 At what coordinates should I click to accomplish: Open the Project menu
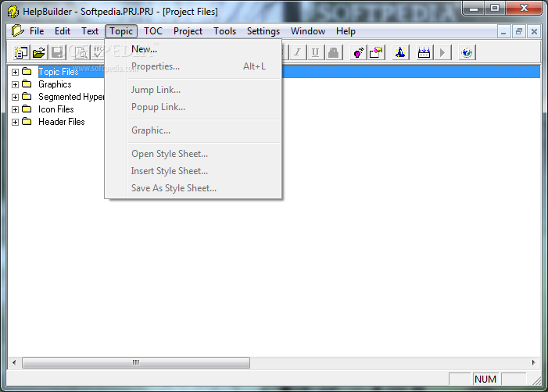(188, 31)
